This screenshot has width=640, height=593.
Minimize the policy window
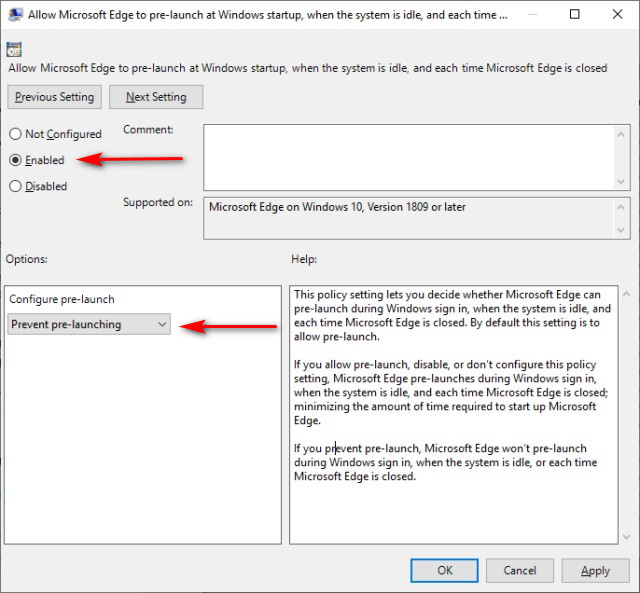pyautogui.click(x=532, y=15)
